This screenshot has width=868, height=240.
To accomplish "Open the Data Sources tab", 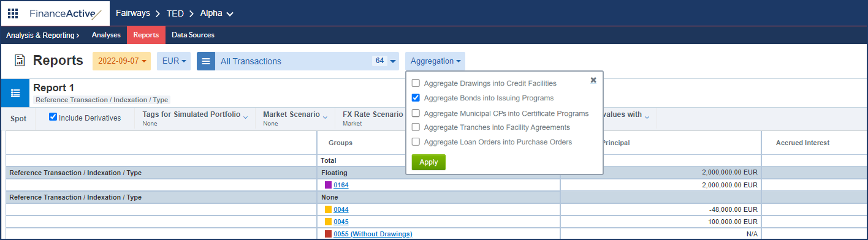I will tap(193, 36).
